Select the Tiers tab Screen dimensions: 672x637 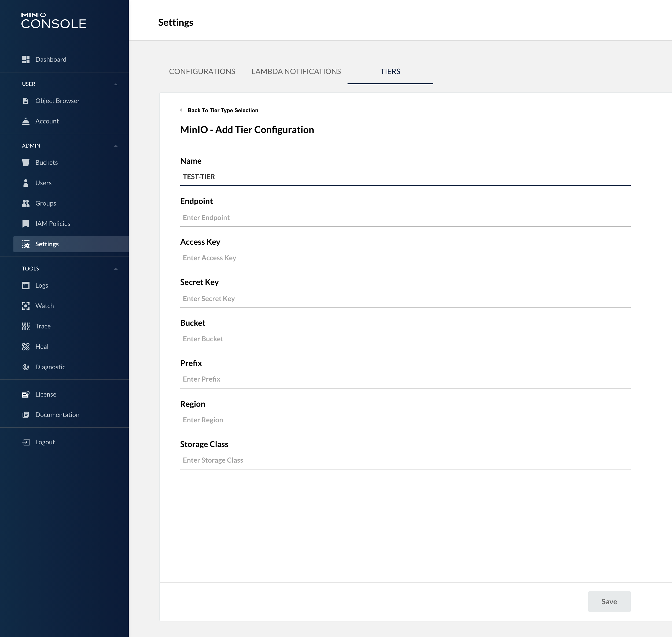[x=390, y=71]
